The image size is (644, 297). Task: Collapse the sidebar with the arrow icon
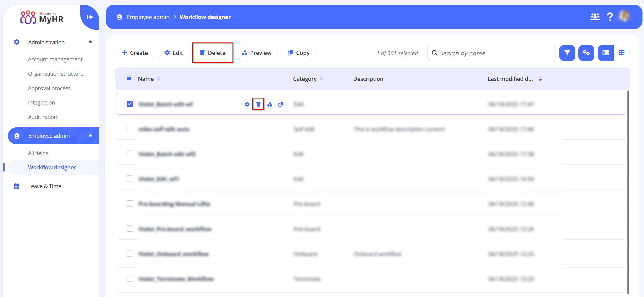(90, 17)
